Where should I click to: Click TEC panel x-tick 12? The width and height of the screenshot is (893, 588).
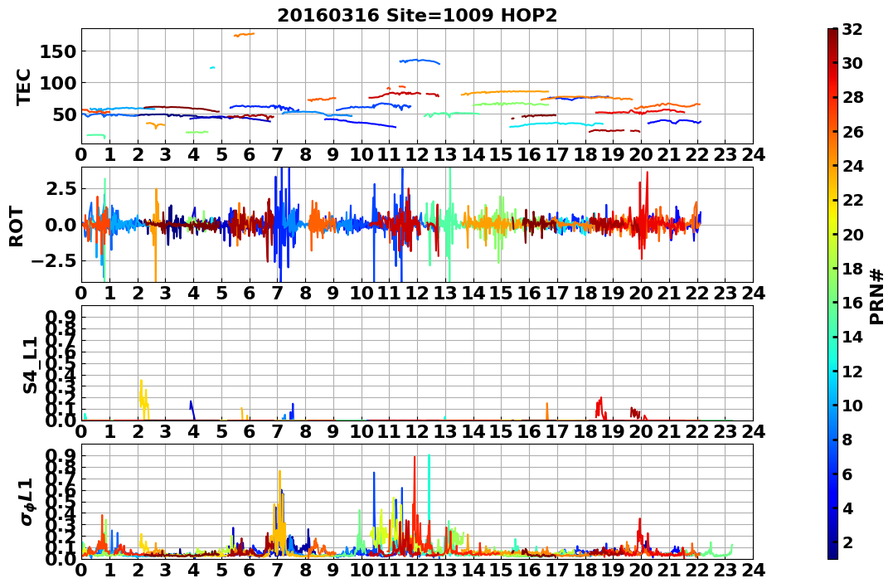tap(417, 155)
